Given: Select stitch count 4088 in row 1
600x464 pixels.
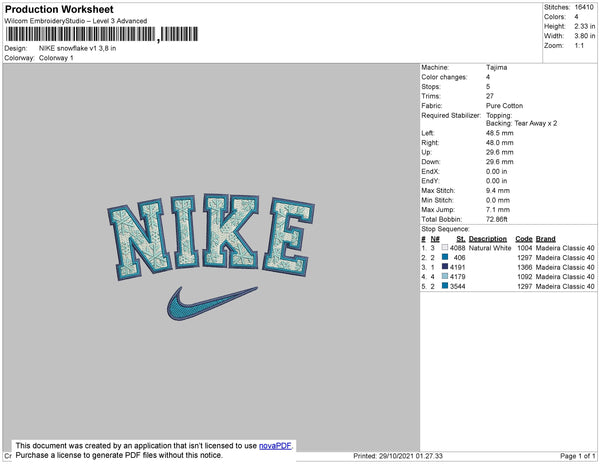Looking at the screenshot, I should click(x=457, y=248).
